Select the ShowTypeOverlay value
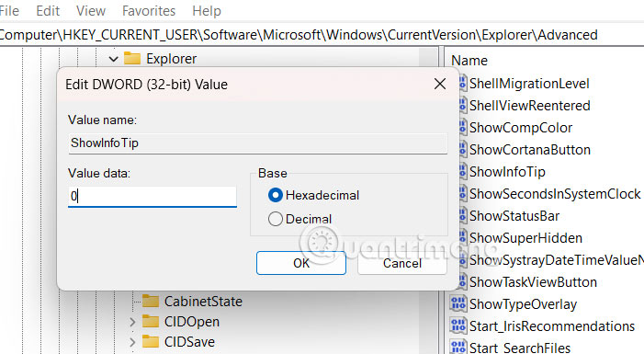This screenshot has width=644, height=354. pos(524,304)
